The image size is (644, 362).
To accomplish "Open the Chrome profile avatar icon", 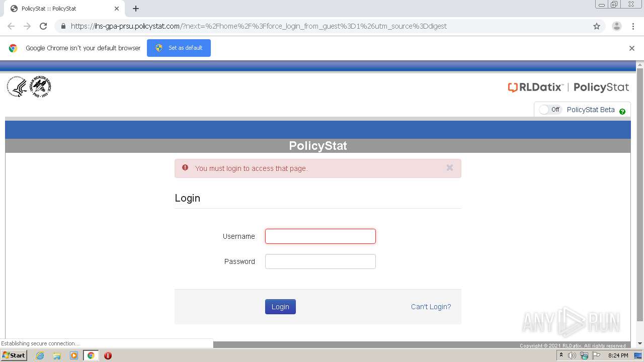I will [x=617, y=26].
